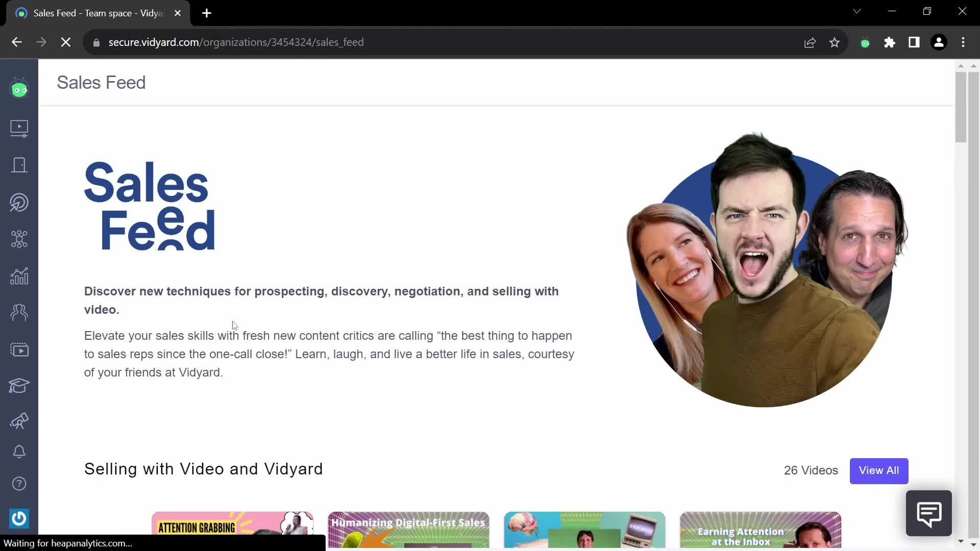Select the Sales Feed browser tab
This screenshot has width=980, height=551.
[x=97, y=13]
